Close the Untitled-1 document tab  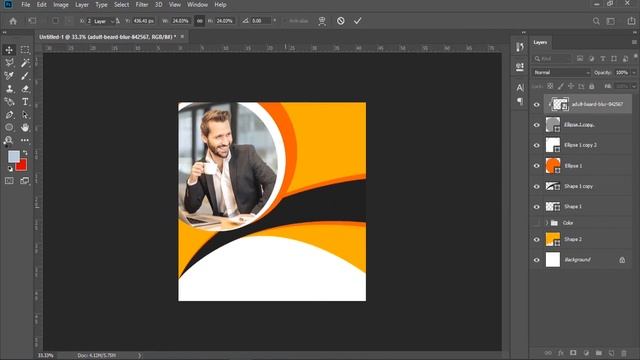tap(182, 37)
